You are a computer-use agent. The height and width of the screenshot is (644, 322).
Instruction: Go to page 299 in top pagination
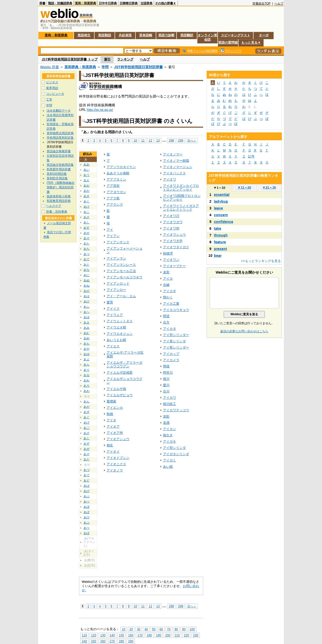tap(181, 140)
